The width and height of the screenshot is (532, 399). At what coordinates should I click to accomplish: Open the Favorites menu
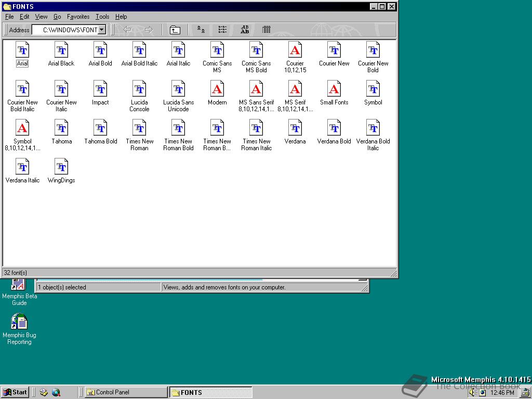pyautogui.click(x=78, y=17)
